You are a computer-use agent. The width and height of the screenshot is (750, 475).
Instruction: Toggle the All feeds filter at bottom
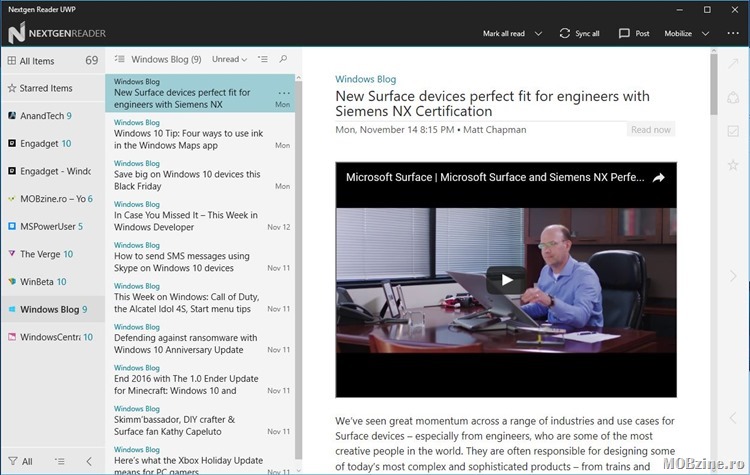coord(20,461)
